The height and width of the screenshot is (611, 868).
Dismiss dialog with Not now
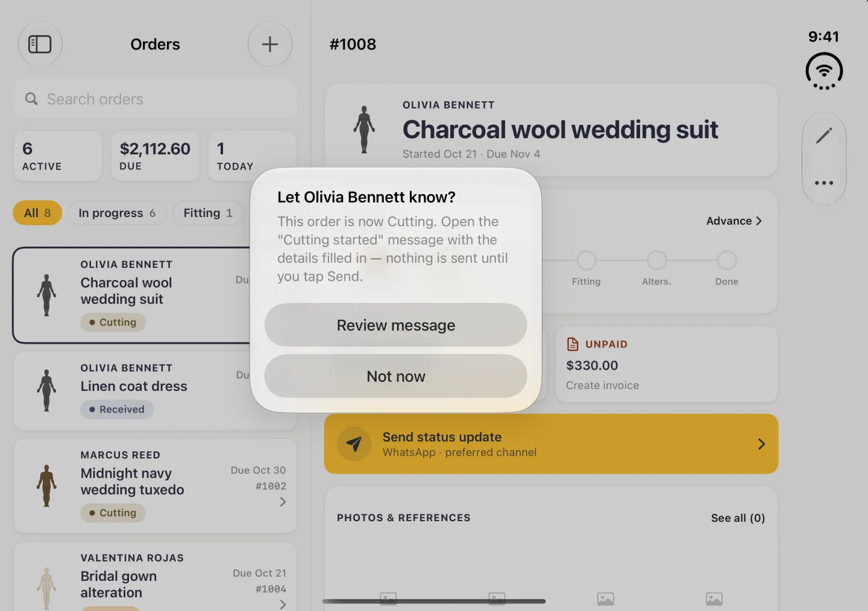(x=396, y=376)
